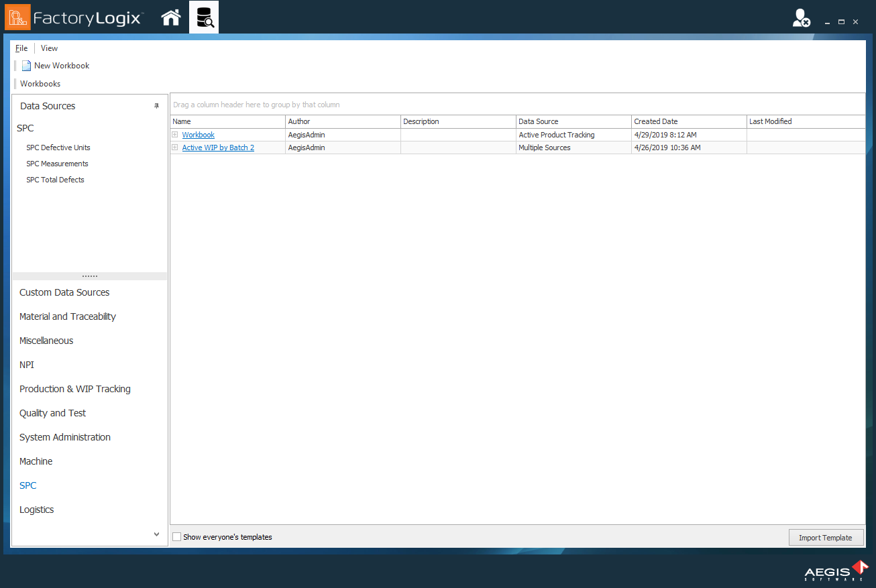Click the New Workbook document icon
This screenshot has width=876, height=588.
pyautogui.click(x=25, y=65)
